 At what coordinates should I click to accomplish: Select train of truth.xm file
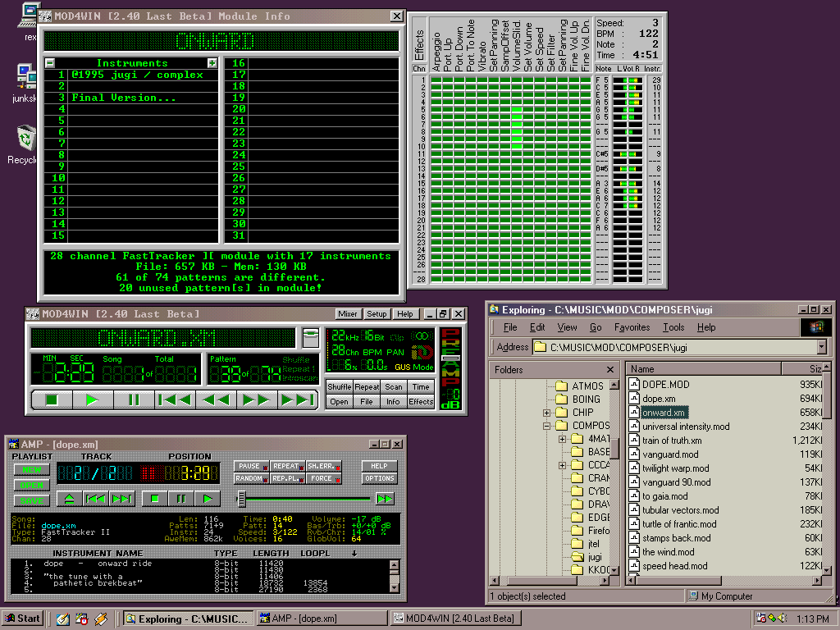(672, 441)
